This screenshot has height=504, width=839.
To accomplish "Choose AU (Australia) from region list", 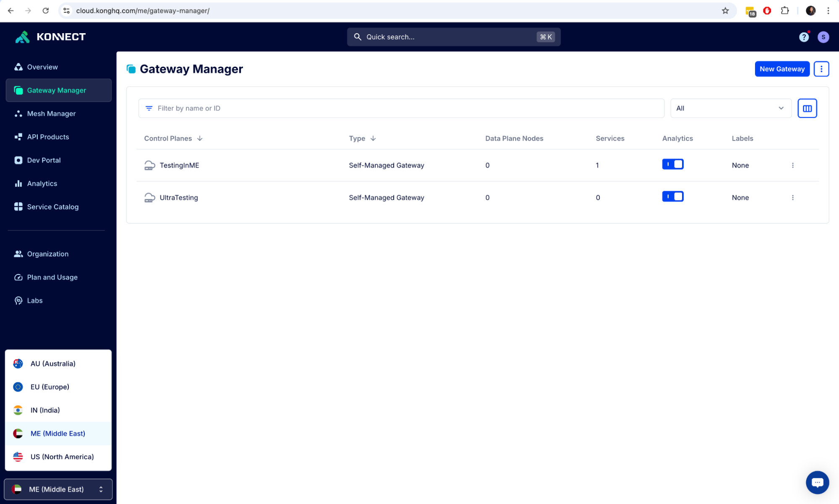I will pyautogui.click(x=53, y=363).
